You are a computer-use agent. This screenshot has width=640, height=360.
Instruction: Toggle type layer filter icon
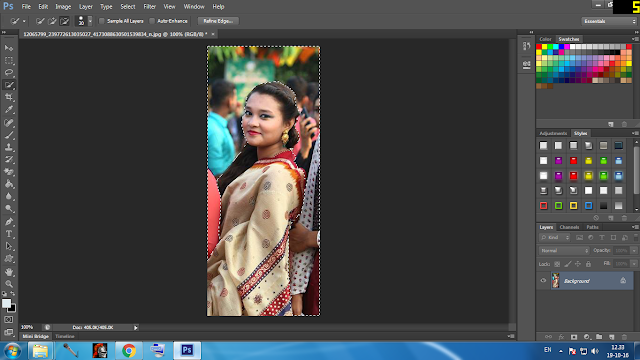602,238
